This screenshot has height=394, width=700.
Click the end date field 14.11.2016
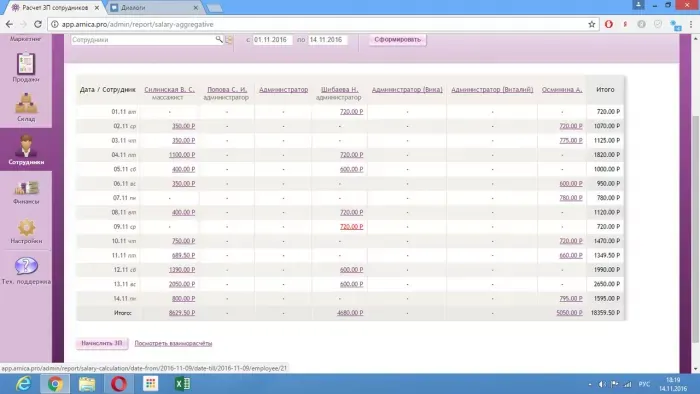pos(328,40)
